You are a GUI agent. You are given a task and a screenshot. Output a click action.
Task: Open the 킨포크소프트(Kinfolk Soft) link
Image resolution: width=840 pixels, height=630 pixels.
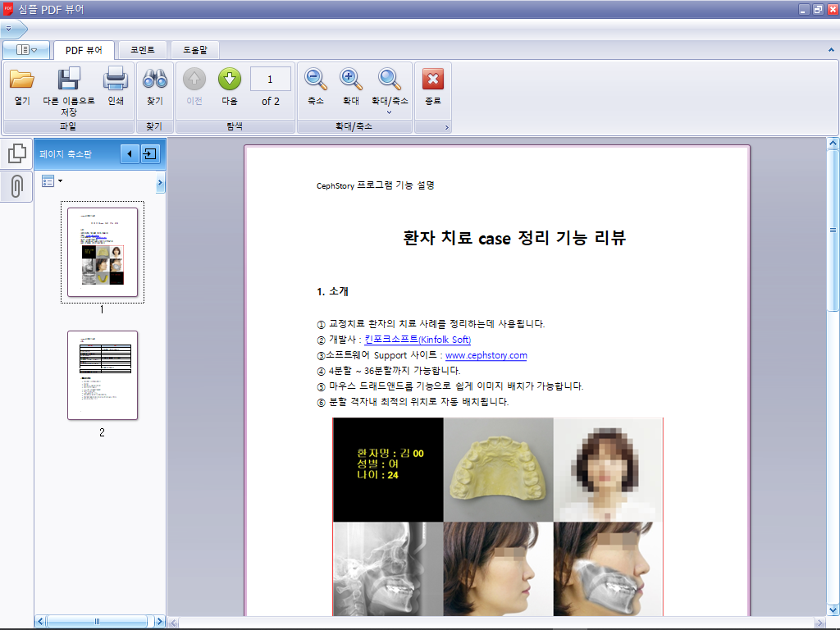pyautogui.click(x=418, y=340)
